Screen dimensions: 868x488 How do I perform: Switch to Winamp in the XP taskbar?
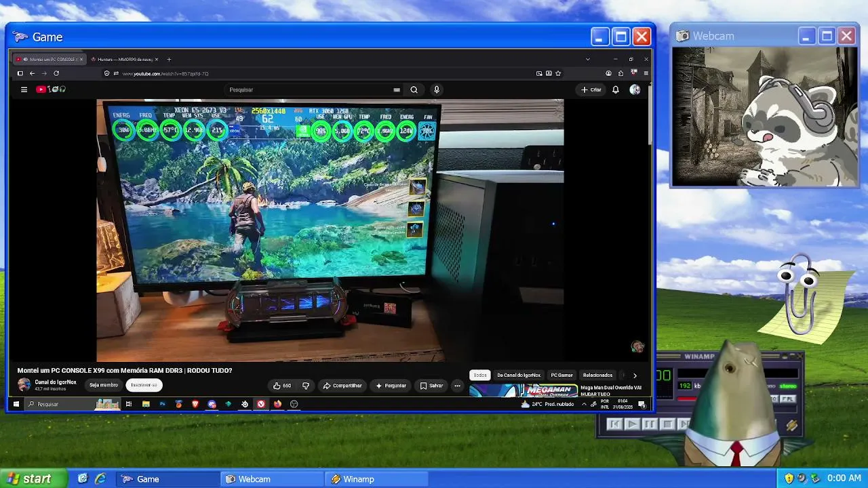377,479
